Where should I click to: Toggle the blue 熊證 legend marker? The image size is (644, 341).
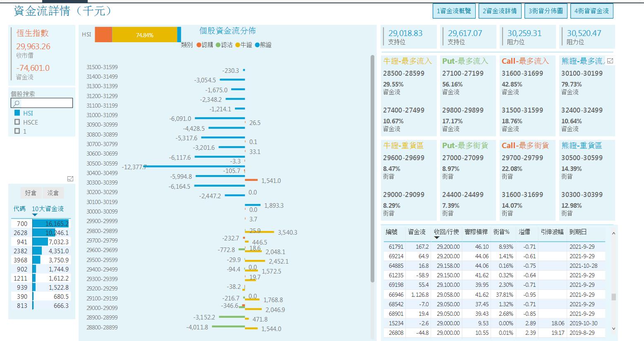(x=256, y=45)
